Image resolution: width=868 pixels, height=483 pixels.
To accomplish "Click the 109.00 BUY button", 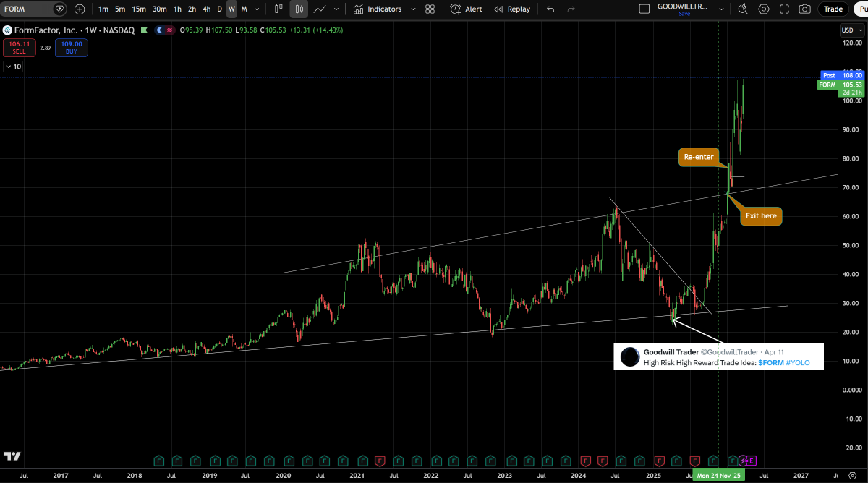I will (x=71, y=47).
